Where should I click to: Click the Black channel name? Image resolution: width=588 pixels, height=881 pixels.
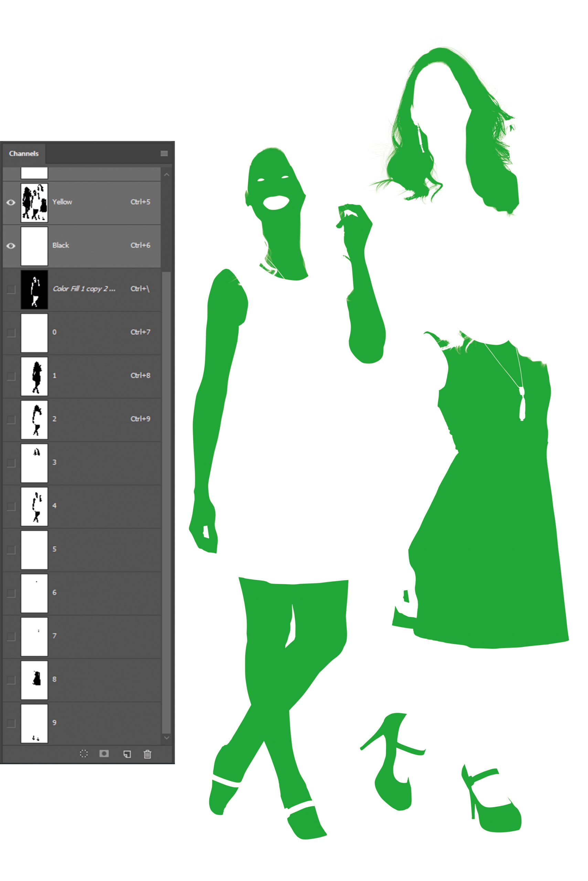pos(60,245)
